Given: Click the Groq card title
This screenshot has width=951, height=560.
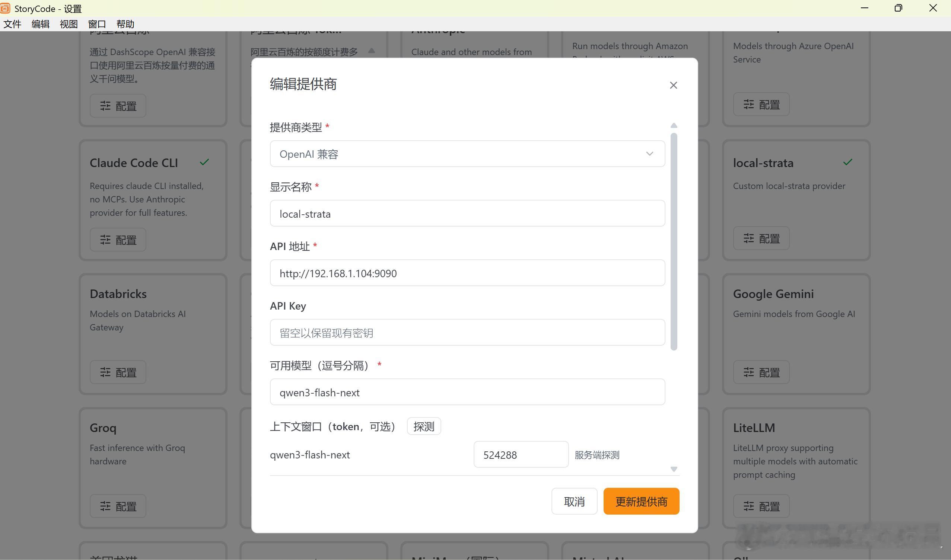Looking at the screenshot, I should click(x=103, y=428).
